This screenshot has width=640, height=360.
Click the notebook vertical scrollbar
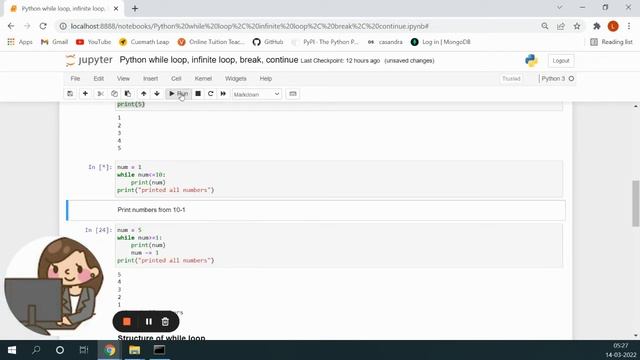(636, 203)
